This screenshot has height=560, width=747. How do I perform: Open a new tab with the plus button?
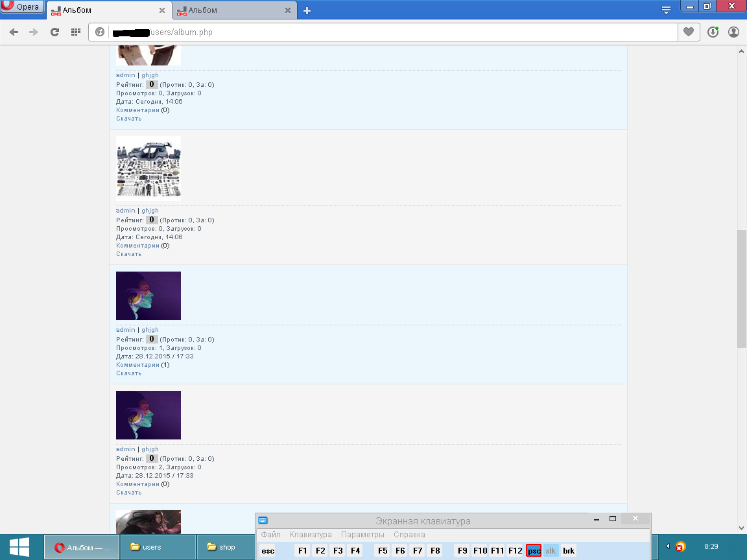307,10
